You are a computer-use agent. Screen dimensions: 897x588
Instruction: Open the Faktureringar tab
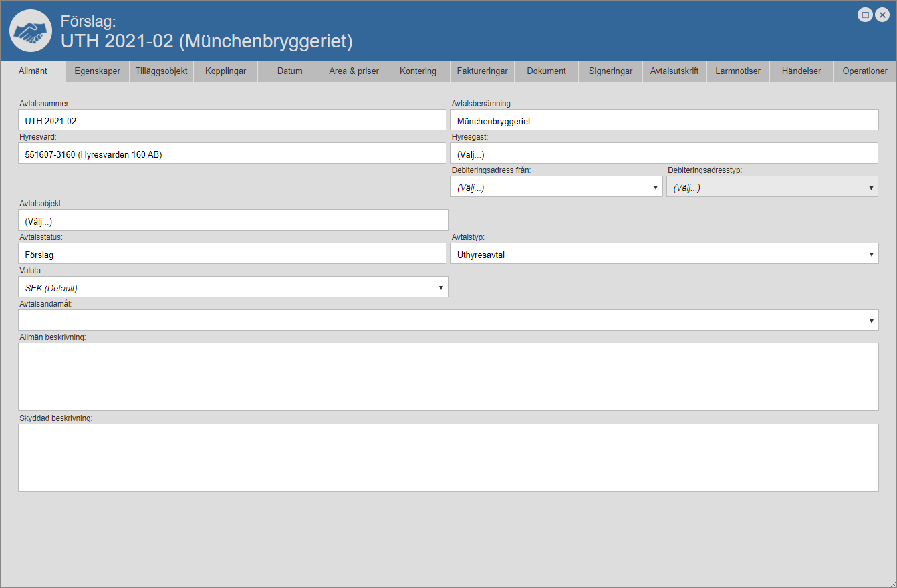pos(482,71)
